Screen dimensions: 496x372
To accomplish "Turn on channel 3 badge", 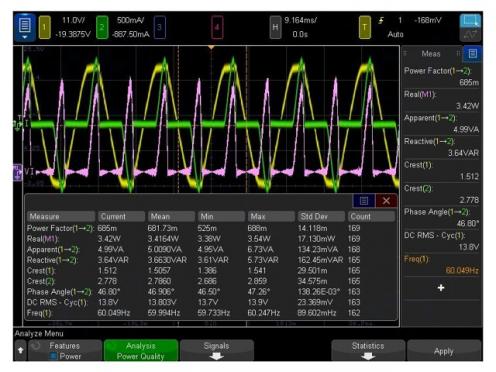I will [x=160, y=27].
